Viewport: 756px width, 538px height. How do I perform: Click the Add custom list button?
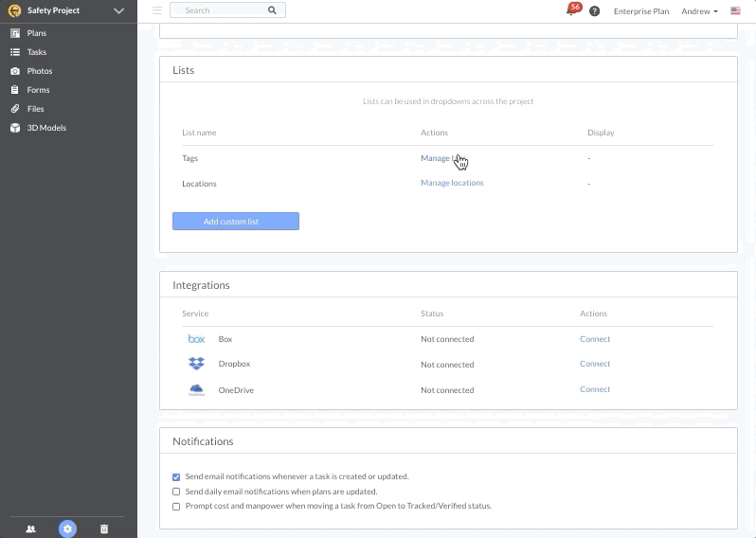[x=235, y=222]
